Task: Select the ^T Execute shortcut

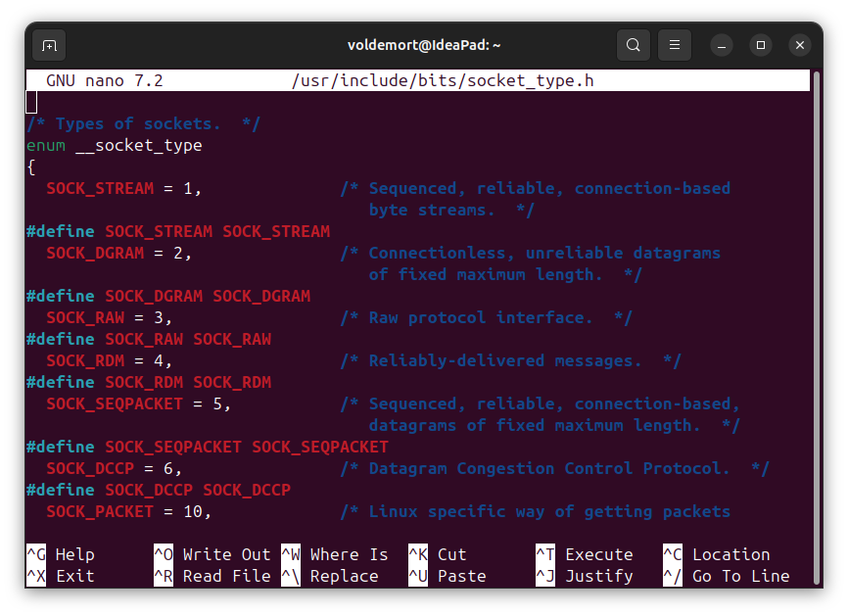Action: pos(585,555)
